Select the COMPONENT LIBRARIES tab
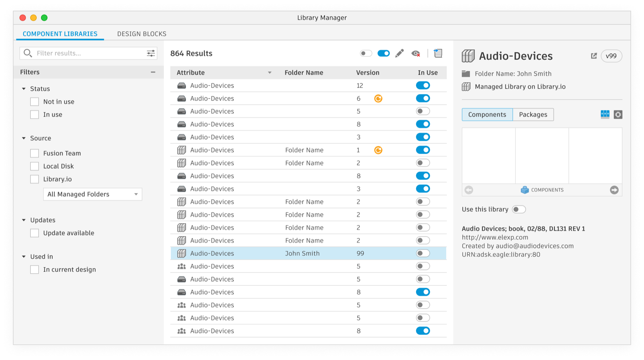This screenshot has width=644, height=360. coord(60,34)
